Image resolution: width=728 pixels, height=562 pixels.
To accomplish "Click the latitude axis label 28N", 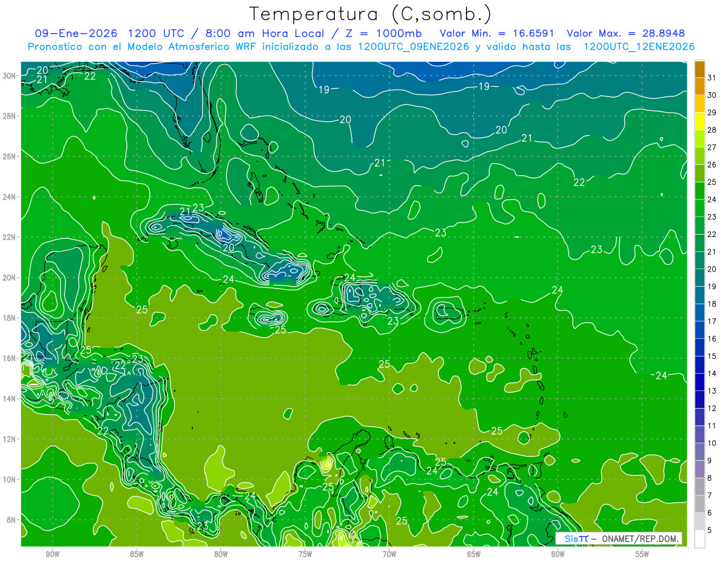I will coord(9,116).
